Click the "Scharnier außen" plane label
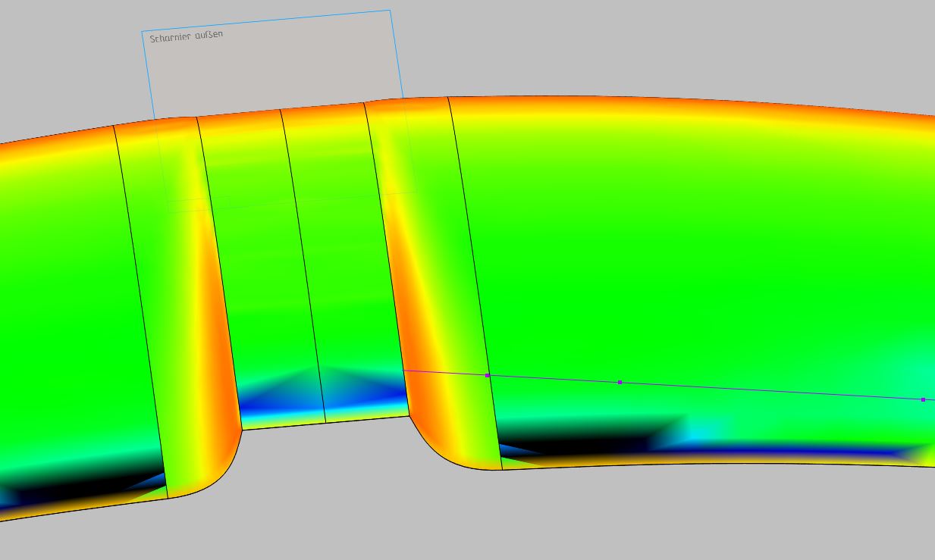The height and width of the screenshot is (560, 935). pyautogui.click(x=186, y=36)
